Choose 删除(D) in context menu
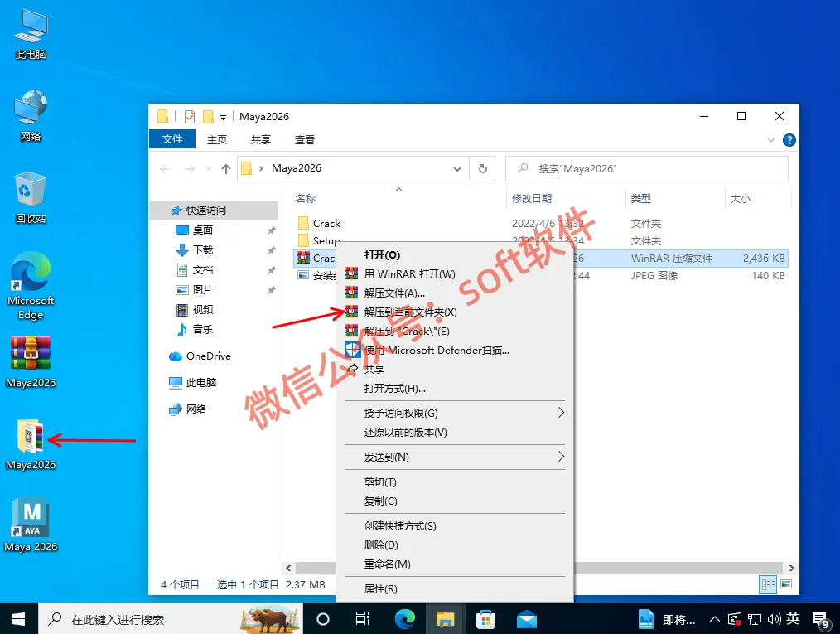The image size is (840, 634). click(454, 545)
